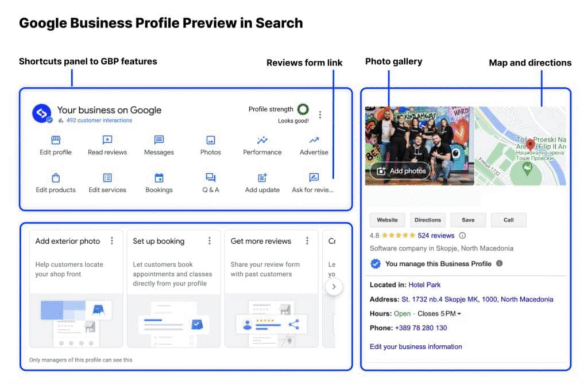Screen dimensions: 588x385
Task: Click the business logo avatar
Action: coord(42,113)
